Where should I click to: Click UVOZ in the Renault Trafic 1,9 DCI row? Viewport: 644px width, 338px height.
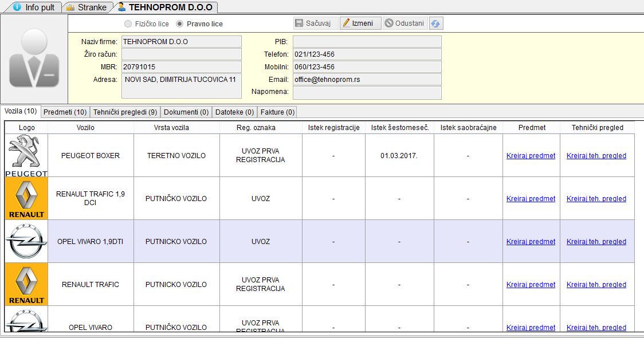tap(261, 199)
